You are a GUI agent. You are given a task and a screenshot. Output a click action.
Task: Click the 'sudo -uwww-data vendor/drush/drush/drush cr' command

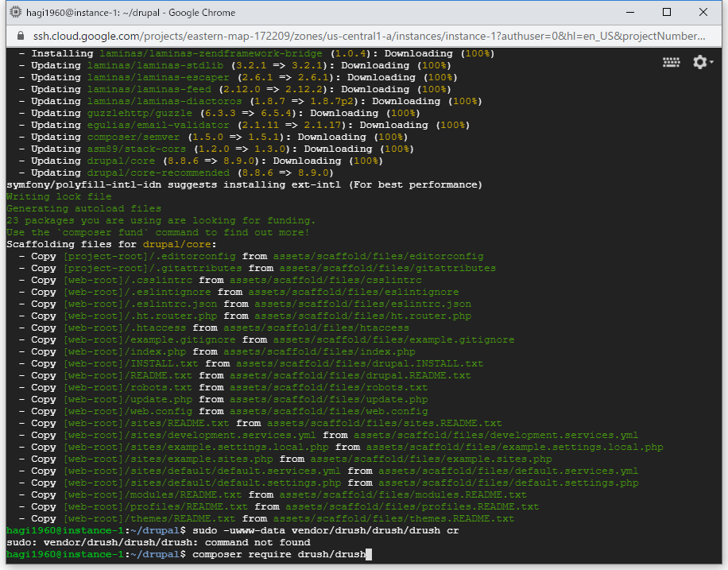326,530
